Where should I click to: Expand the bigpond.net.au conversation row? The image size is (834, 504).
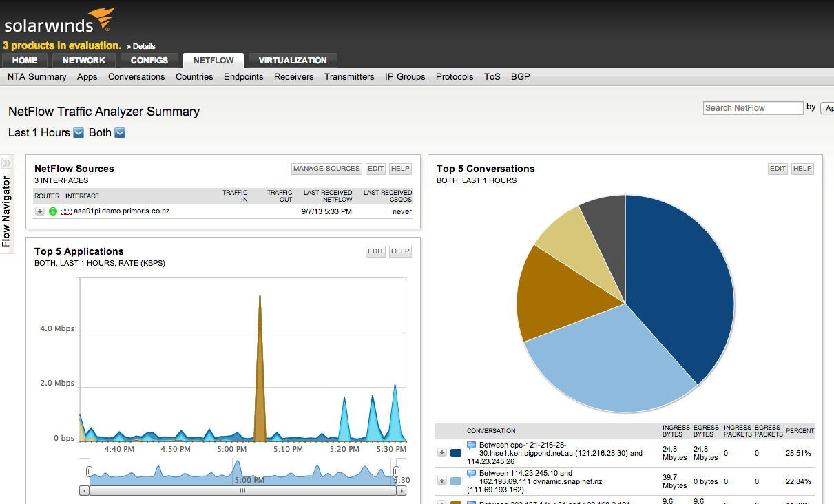[x=442, y=452]
